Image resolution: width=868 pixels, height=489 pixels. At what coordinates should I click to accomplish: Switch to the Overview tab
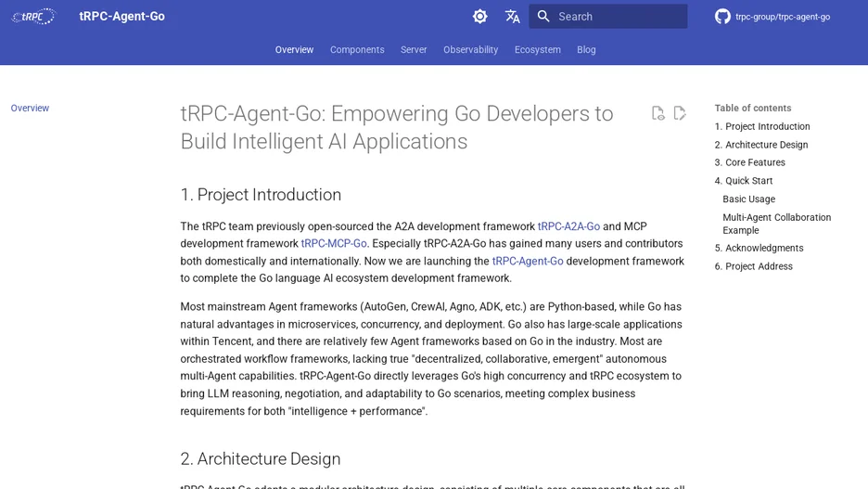click(295, 50)
